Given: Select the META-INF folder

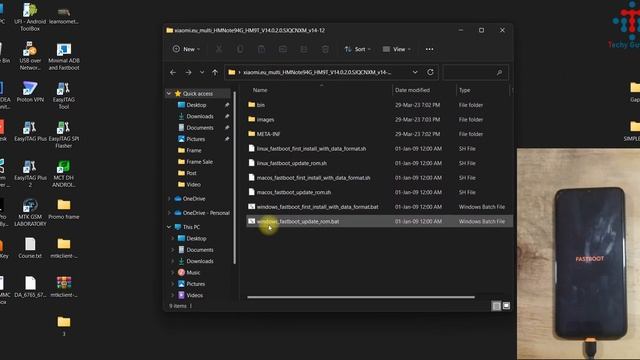Looking at the screenshot, I should (379, 134).
